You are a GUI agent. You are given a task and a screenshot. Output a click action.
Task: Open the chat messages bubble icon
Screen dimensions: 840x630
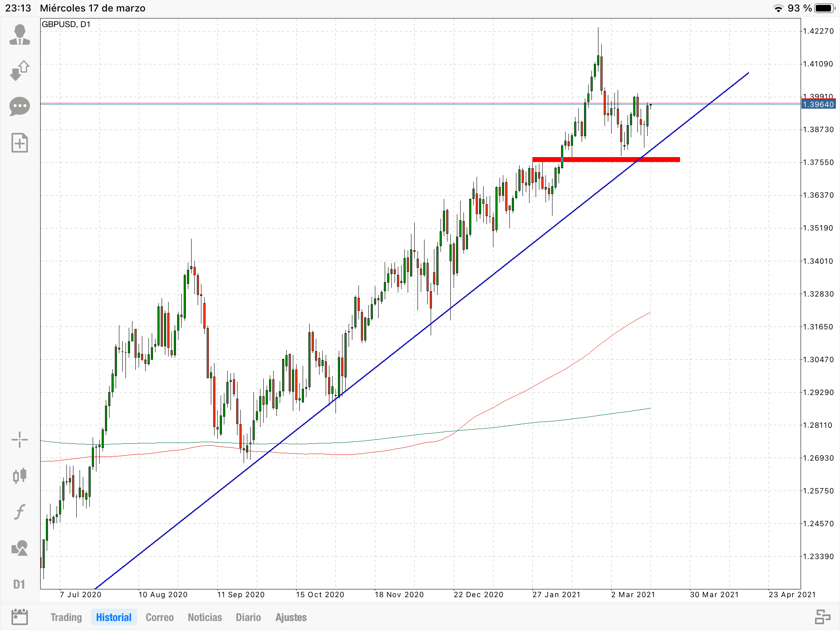pos(19,107)
